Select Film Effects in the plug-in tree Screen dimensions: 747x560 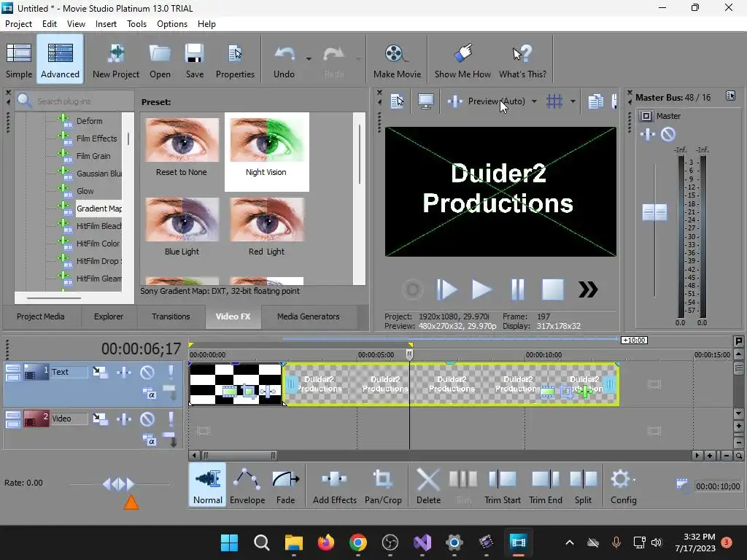(97, 139)
